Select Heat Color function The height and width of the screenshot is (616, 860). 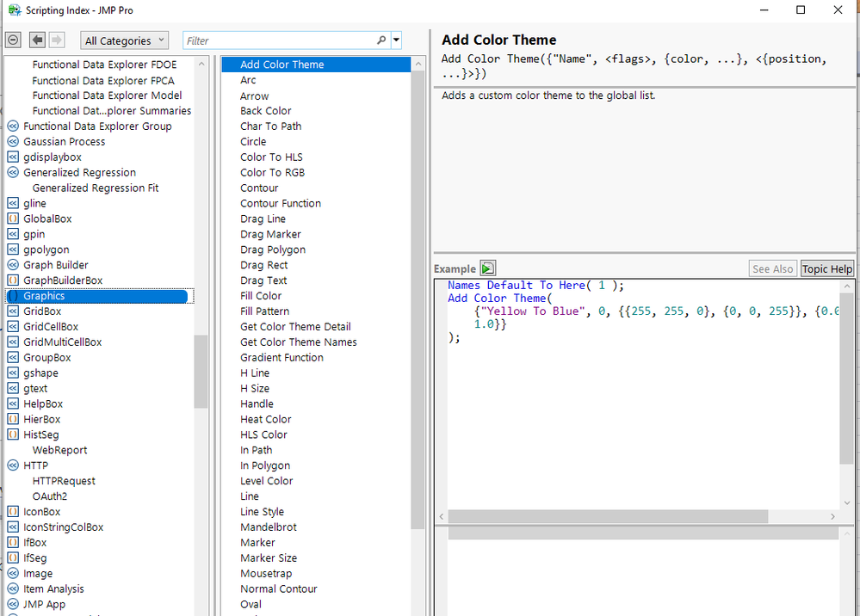pyautogui.click(x=265, y=419)
